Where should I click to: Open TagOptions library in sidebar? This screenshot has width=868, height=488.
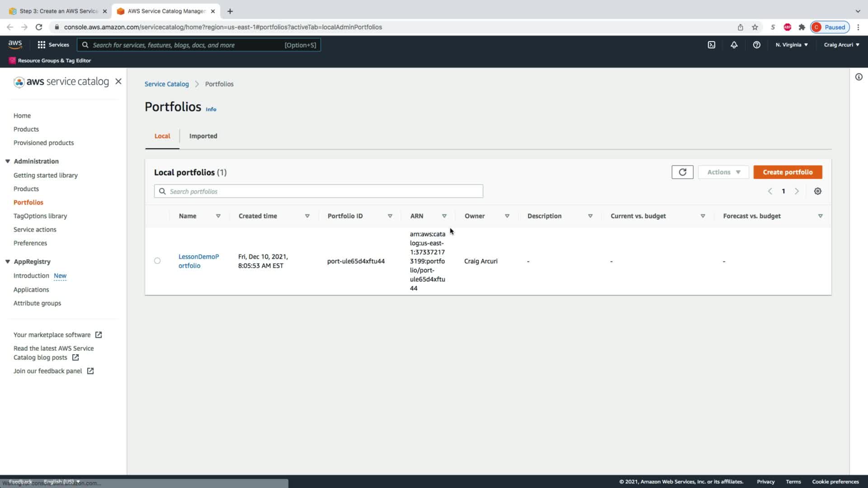40,216
